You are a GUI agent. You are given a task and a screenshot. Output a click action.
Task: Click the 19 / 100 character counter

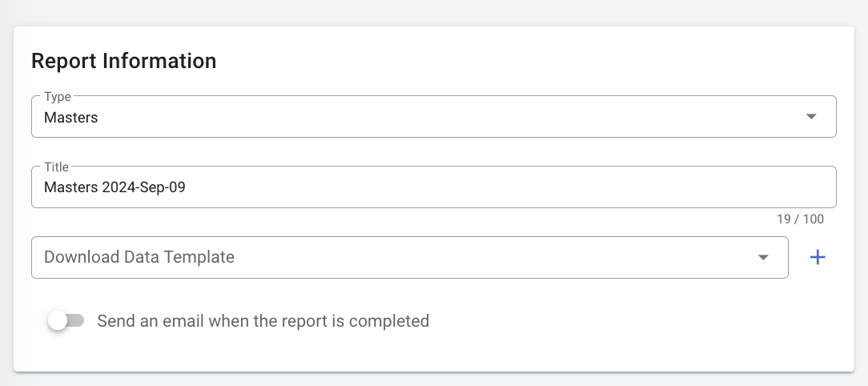click(800, 219)
